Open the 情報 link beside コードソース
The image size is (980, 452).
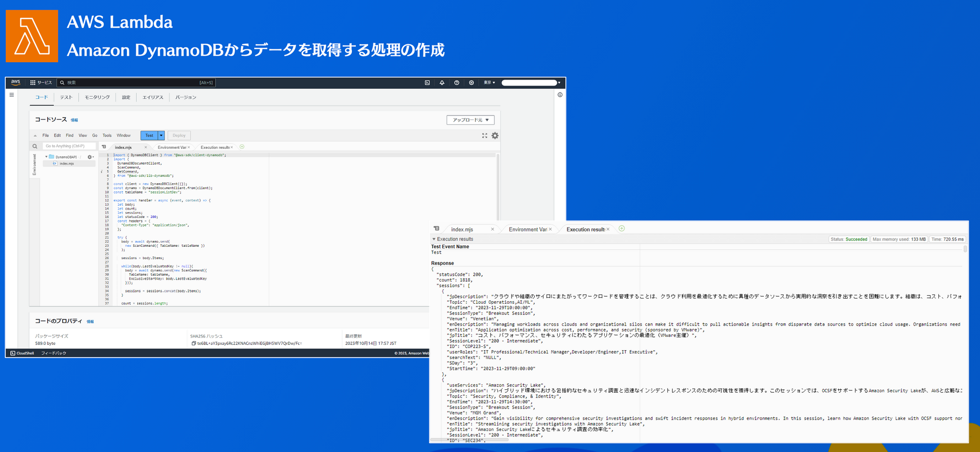coord(74,120)
